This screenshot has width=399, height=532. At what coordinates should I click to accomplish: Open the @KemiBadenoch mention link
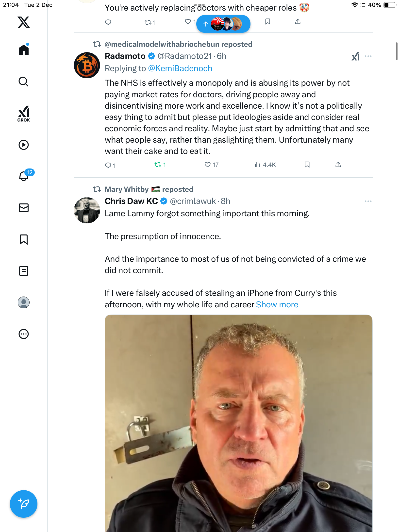click(180, 68)
